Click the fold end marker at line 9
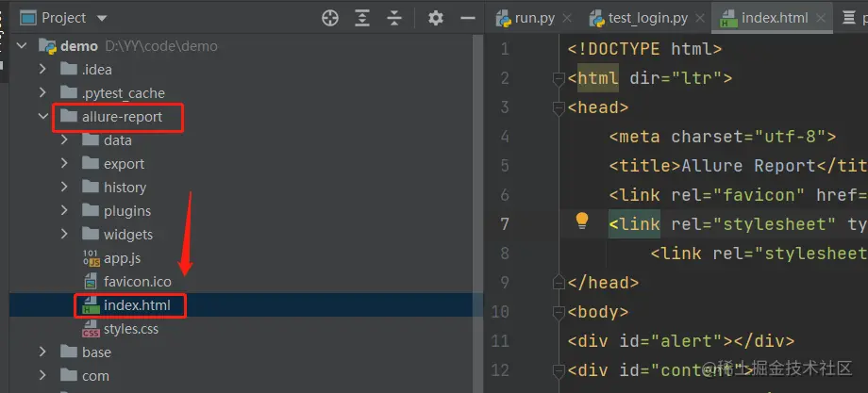868x393 pixels. point(559,283)
